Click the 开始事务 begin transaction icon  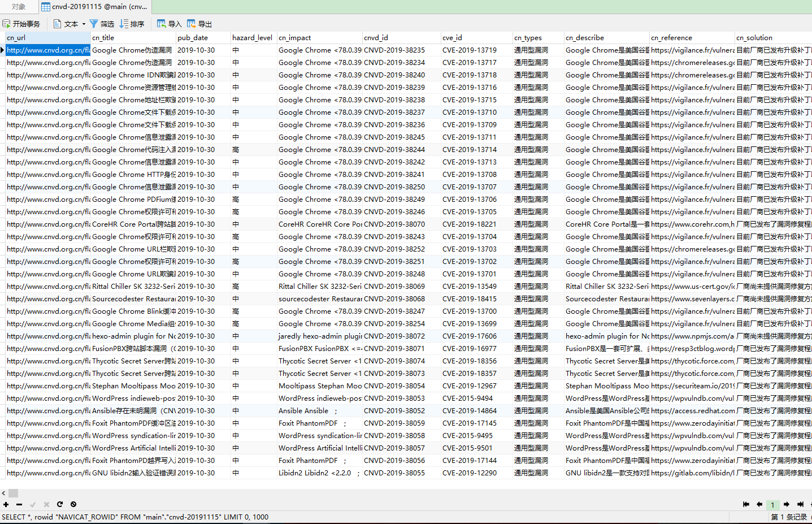tap(6, 24)
